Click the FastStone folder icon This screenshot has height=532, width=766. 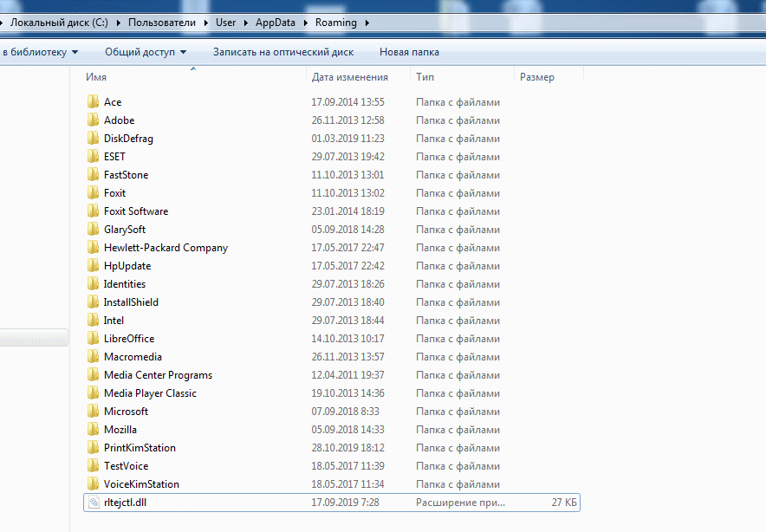point(93,174)
